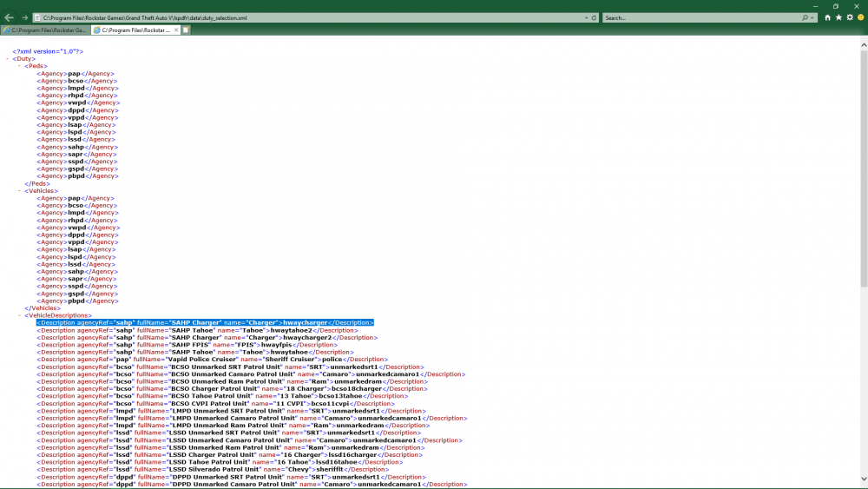The height and width of the screenshot is (489, 868).
Task: Click Agency 'bcso' under Peds
Action: (77, 81)
